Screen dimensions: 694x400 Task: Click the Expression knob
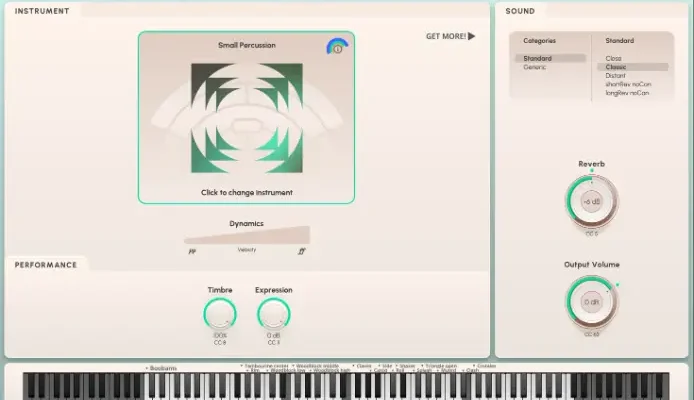pos(273,315)
